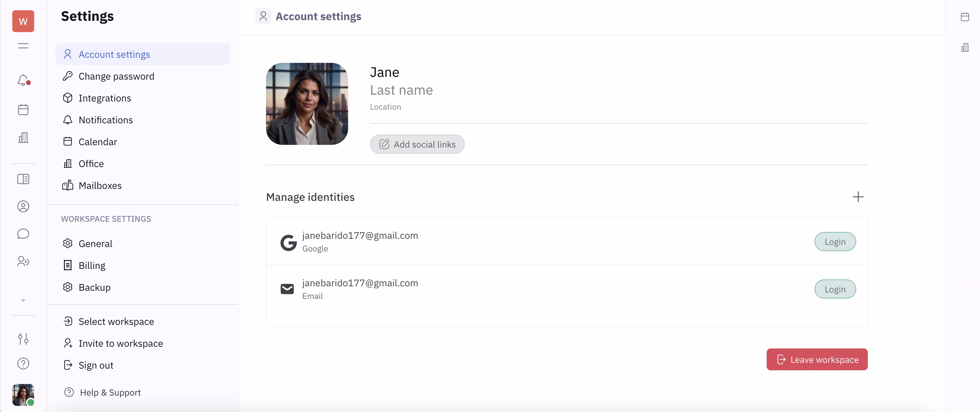
Task: Add a new identity with plus icon
Action: (x=858, y=197)
